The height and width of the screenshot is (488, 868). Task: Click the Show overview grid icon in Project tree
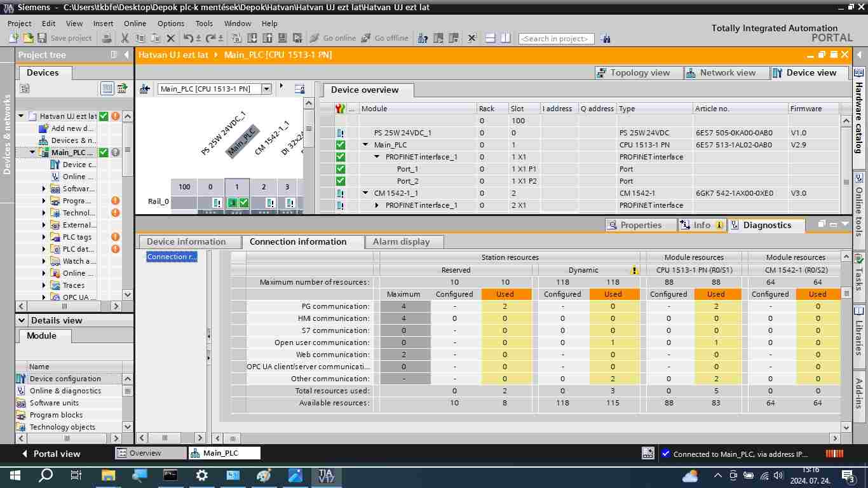coord(107,88)
